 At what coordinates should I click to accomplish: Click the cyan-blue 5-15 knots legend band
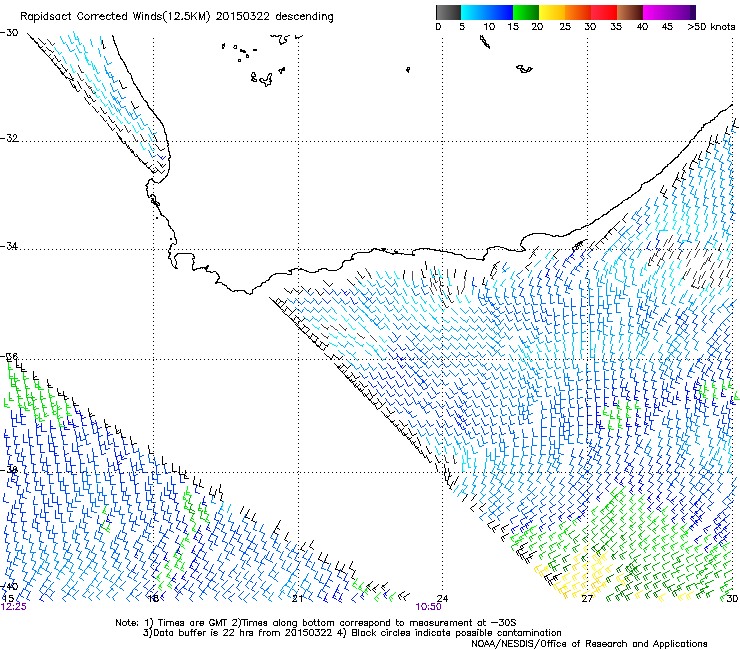point(487,12)
